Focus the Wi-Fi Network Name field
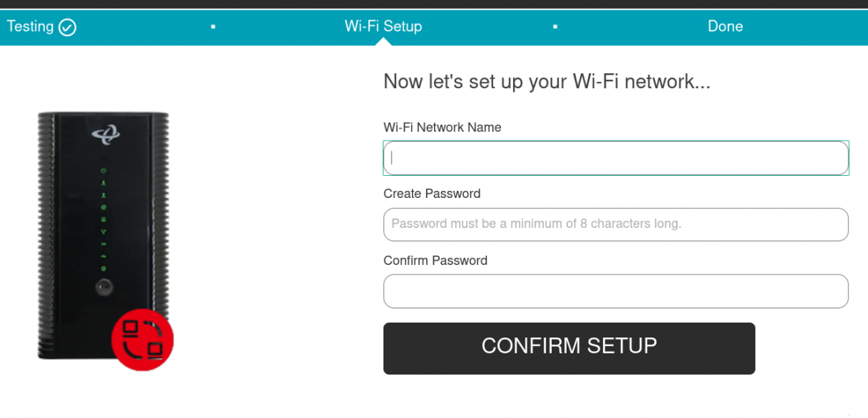This screenshot has height=418, width=868. pos(615,158)
